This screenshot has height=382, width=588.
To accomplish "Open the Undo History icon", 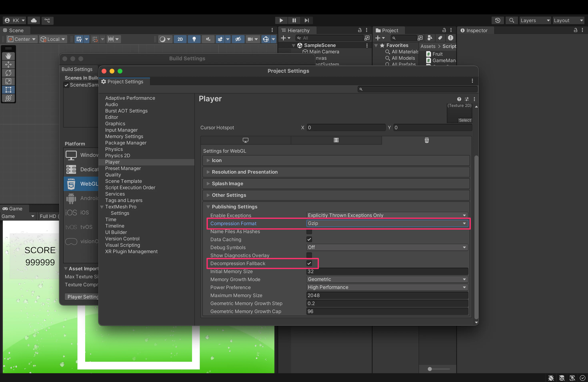I will [x=498, y=21].
